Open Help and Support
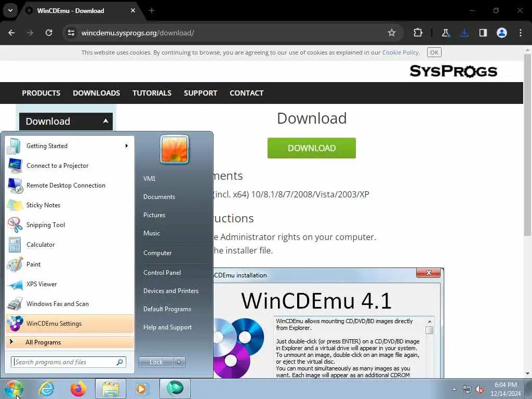This screenshot has height=399, width=532. [x=167, y=327]
